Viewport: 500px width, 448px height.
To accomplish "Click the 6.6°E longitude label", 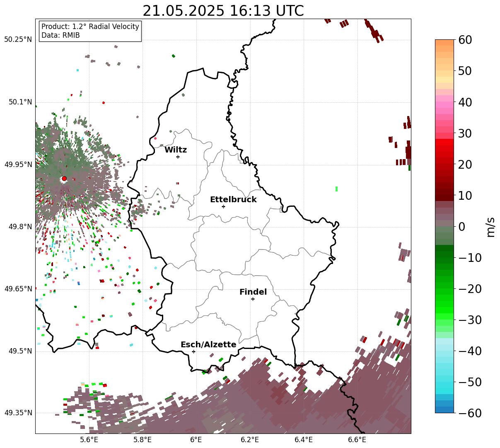I will tap(357, 440).
